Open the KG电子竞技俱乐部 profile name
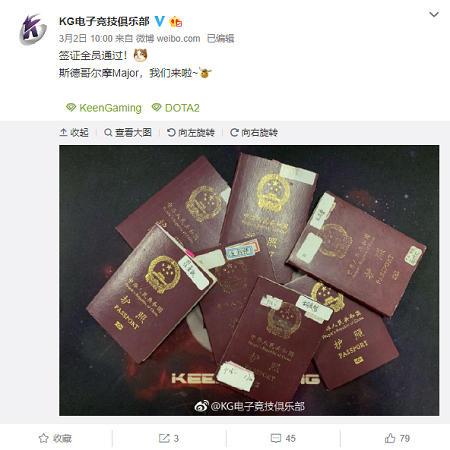This screenshot has width=450, height=450. pyautogui.click(x=104, y=21)
